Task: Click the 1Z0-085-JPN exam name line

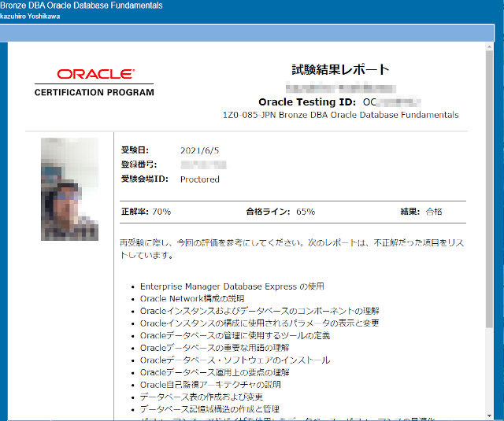Action: click(341, 115)
